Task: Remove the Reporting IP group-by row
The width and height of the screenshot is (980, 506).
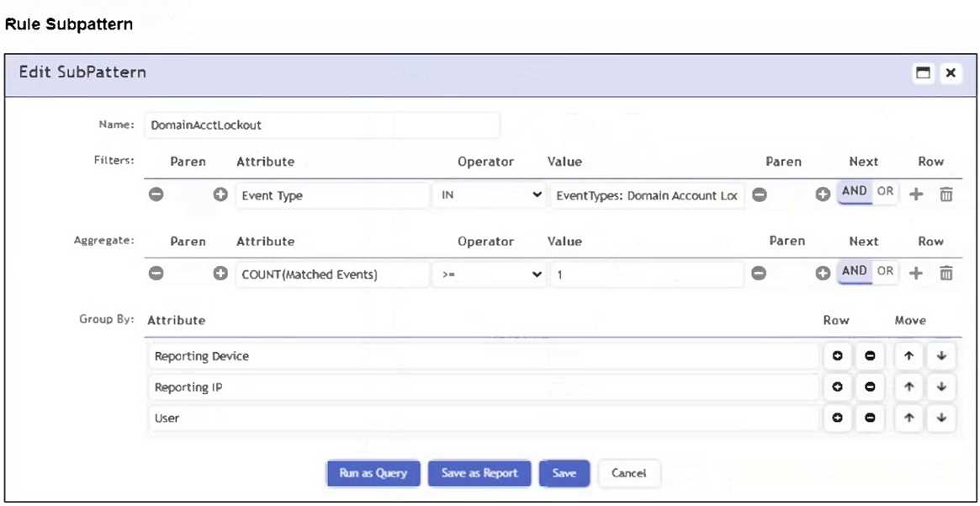Action: coord(870,387)
